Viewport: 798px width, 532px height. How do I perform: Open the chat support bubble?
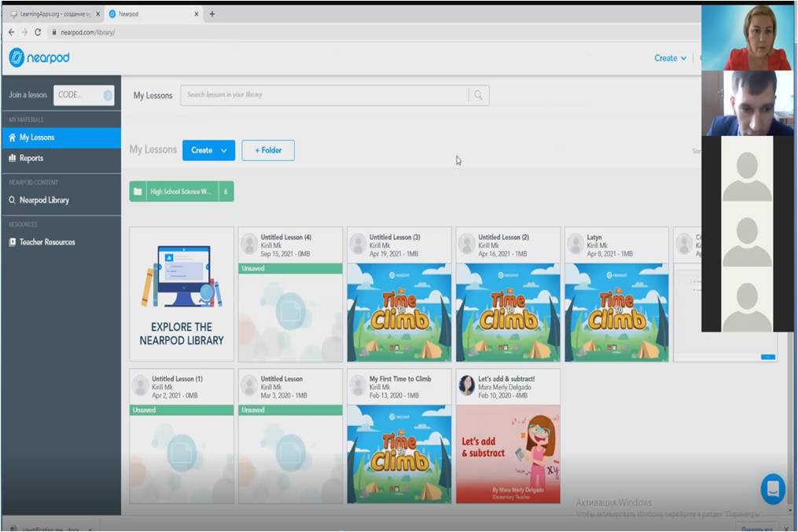coord(773,489)
